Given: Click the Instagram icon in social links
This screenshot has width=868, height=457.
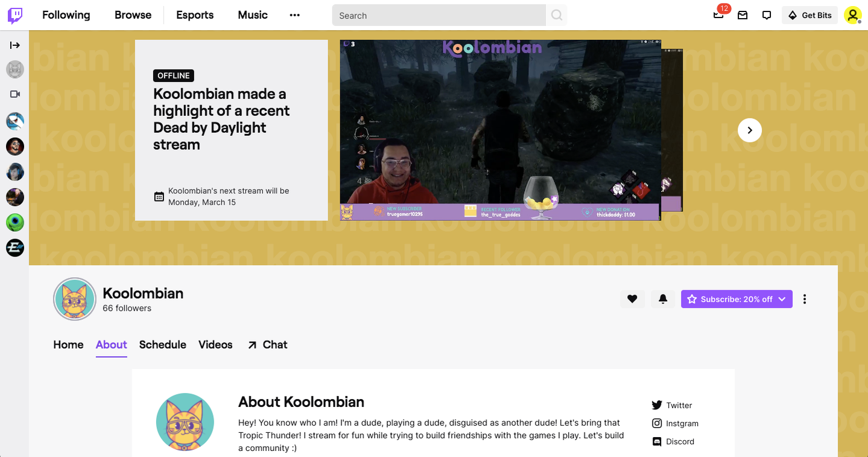Looking at the screenshot, I should (657, 423).
